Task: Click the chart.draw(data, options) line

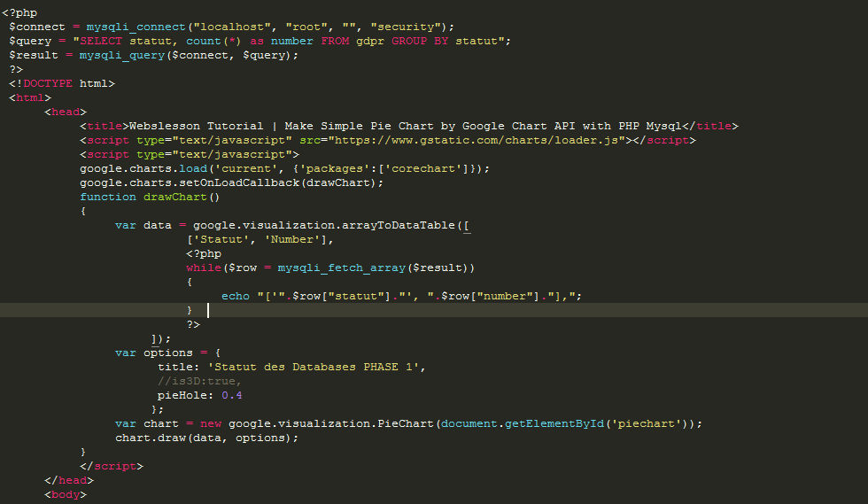Action: point(206,438)
